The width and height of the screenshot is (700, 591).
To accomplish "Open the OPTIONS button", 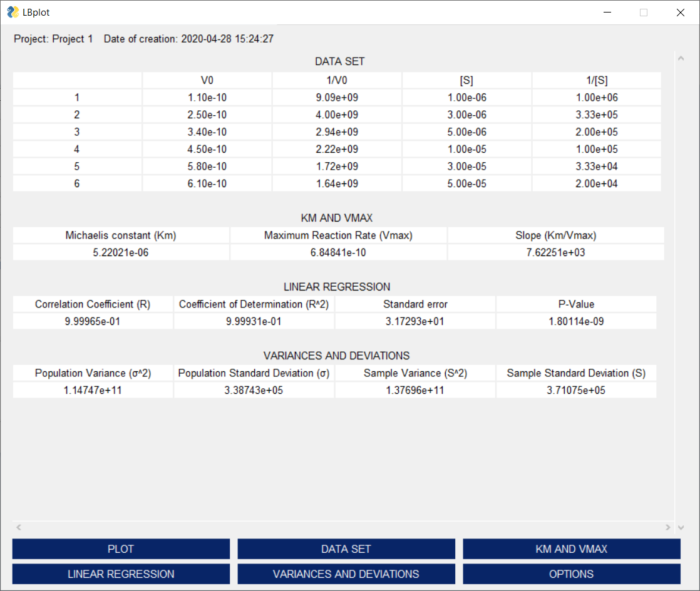I will click(572, 573).
